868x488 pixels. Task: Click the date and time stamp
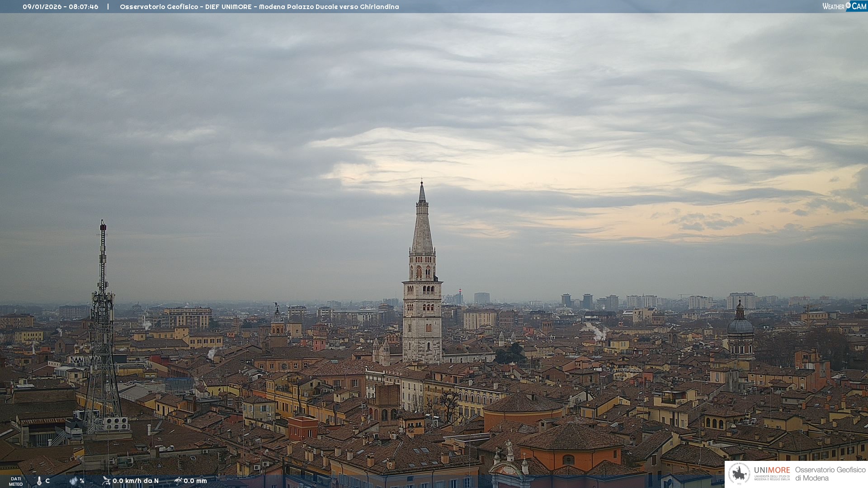click(60, 7)
